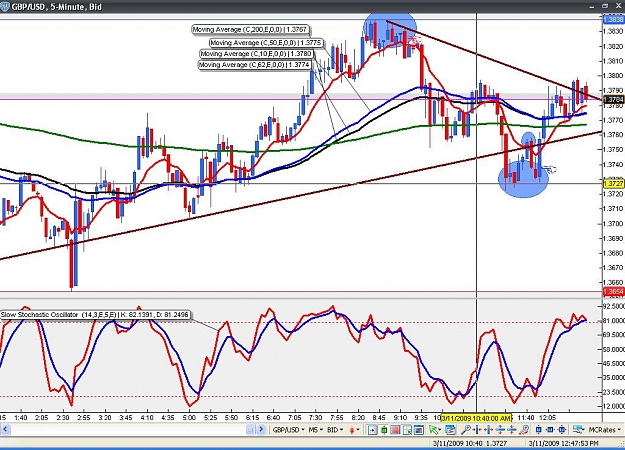The height and width of the screenshot is (450, 625).
Task: Click the second horizontal zoom icon
Action: [x=488, y=430]
